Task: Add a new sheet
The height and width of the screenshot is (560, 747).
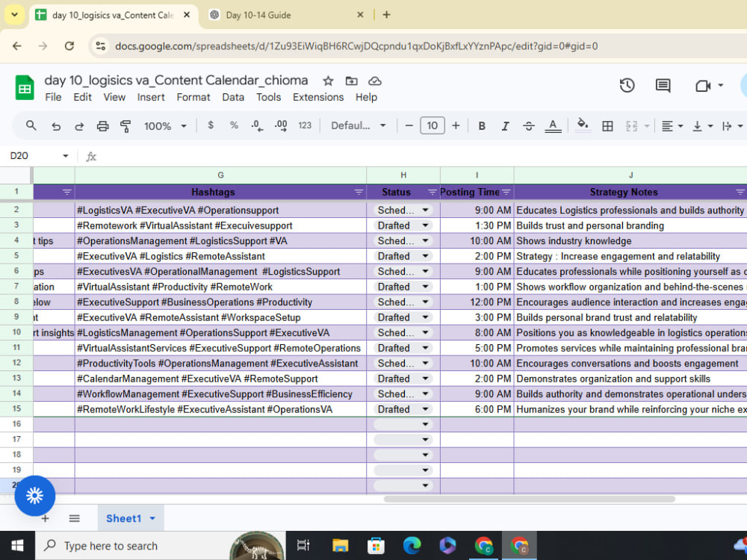Action: click(x=46, y=518)
